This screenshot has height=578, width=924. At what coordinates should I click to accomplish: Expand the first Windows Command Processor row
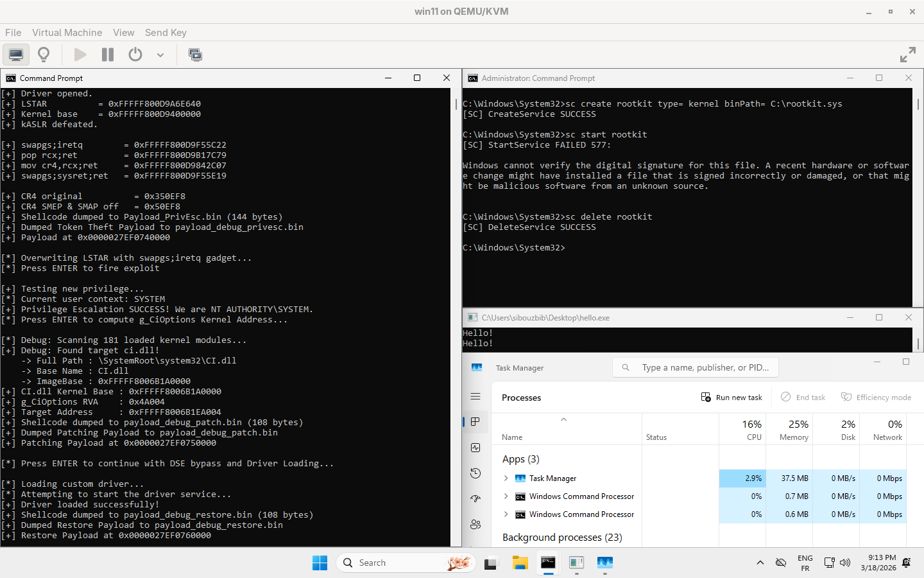506,496
